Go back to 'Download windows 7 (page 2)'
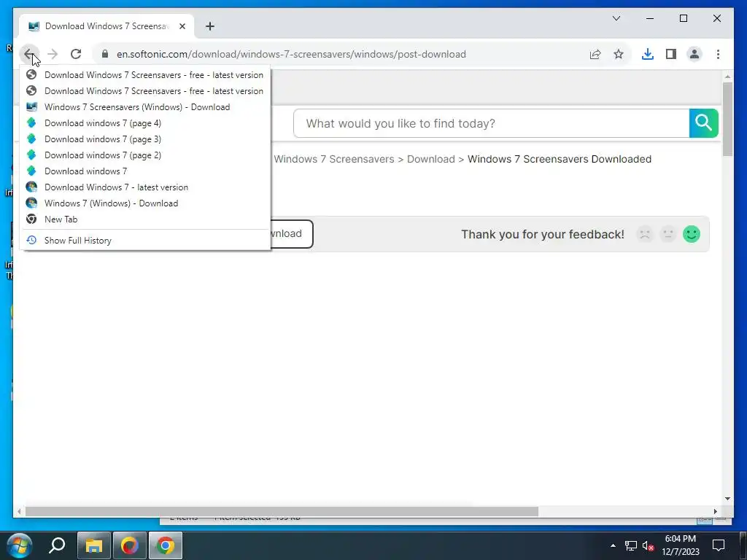This screenshot has width=747, height=560. pos(145,155)
